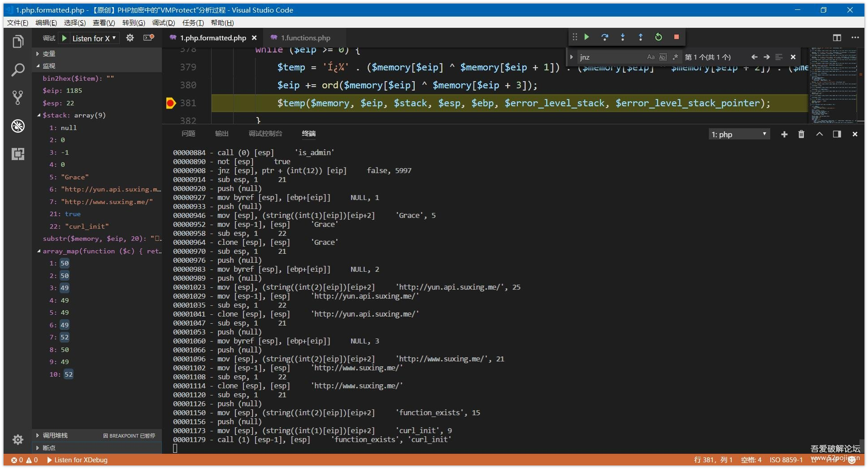Screen dimensions: 868x469
Task: Restart debugging session
Action: [x=659, y=37]
